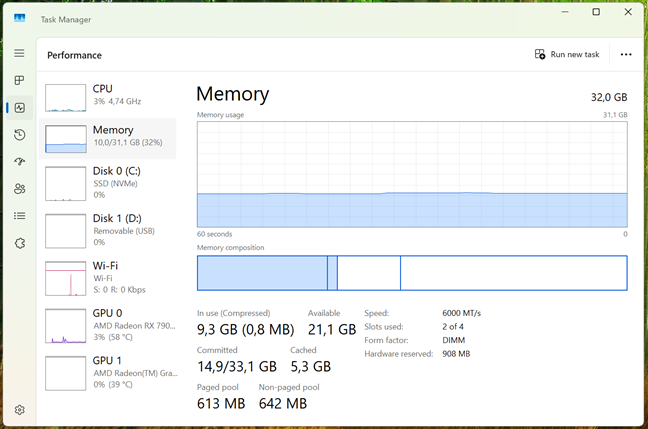Show the Details page list icon
Viewport: 648px width, 429px height.
pos(19,215)
